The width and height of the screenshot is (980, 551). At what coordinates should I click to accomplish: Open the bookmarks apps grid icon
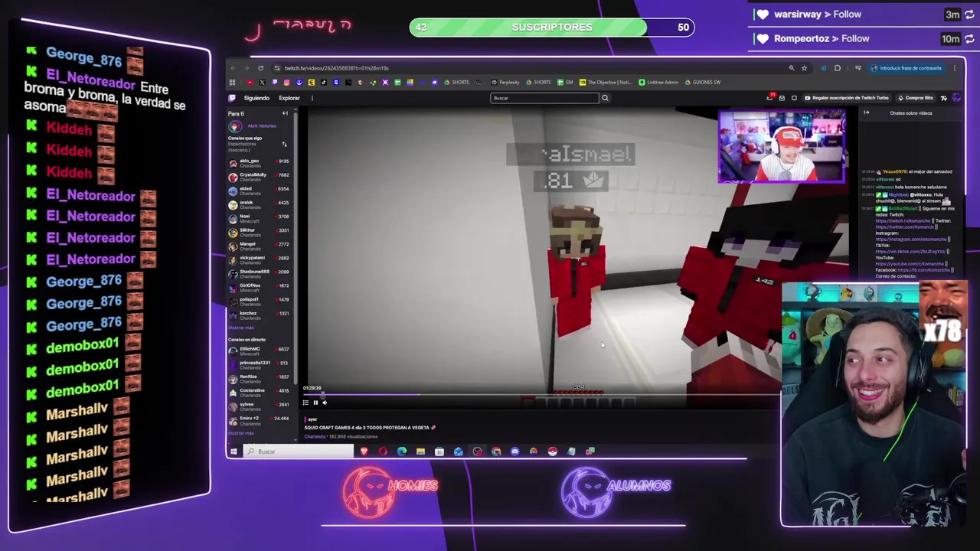[x=232, y=82]
